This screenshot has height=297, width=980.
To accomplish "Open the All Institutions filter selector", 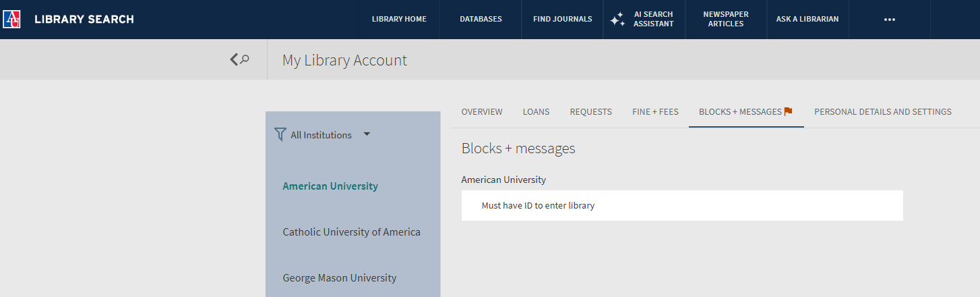I will tap(321, 135).
